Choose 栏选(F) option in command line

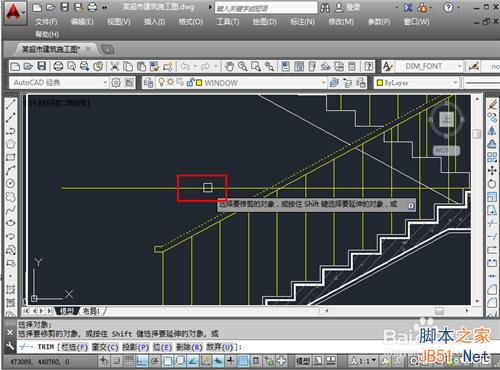coord(74,347)
